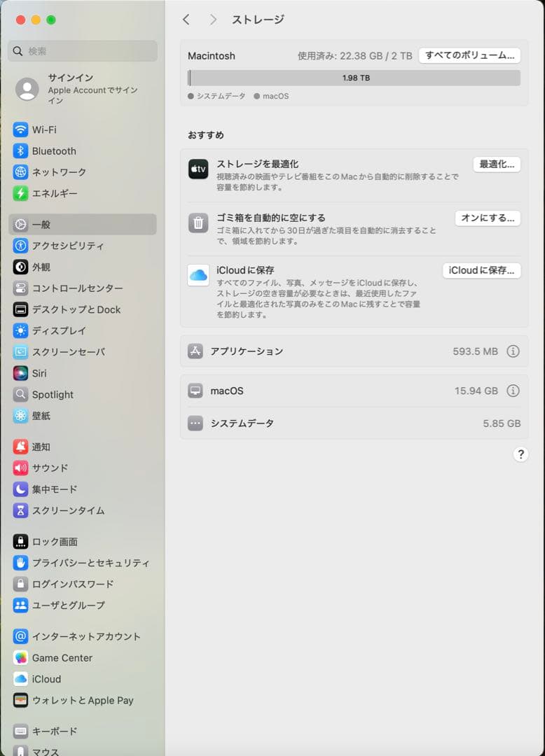This screenshot has height=756, width=545.
Task: Select the スクリーンセーバ icon
Action: tap(20, 352)
